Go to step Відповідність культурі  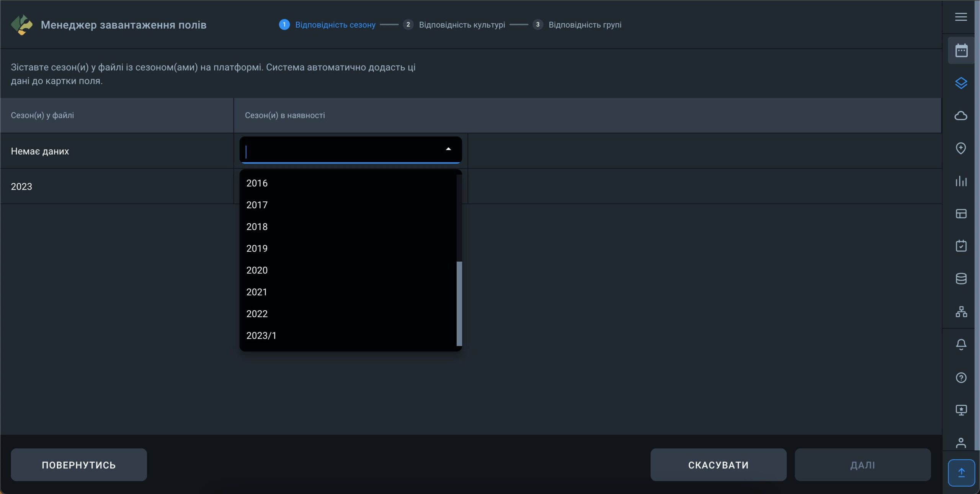461,25
